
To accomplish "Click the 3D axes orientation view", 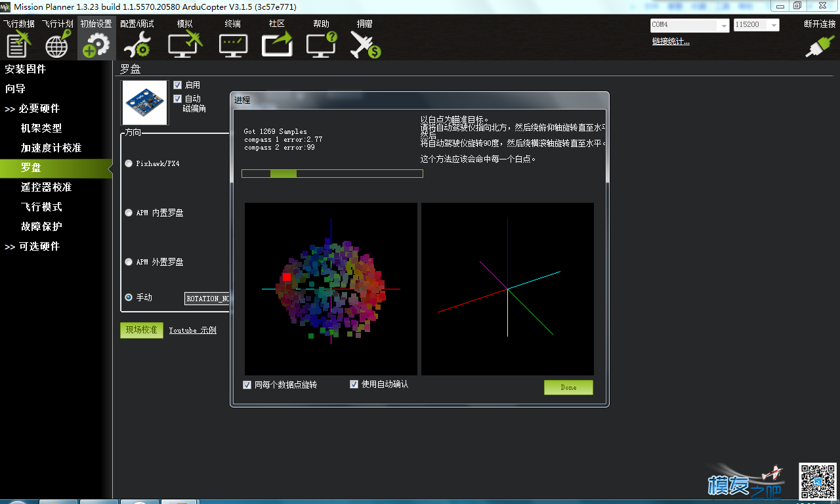I will click(x=507, y=289).
